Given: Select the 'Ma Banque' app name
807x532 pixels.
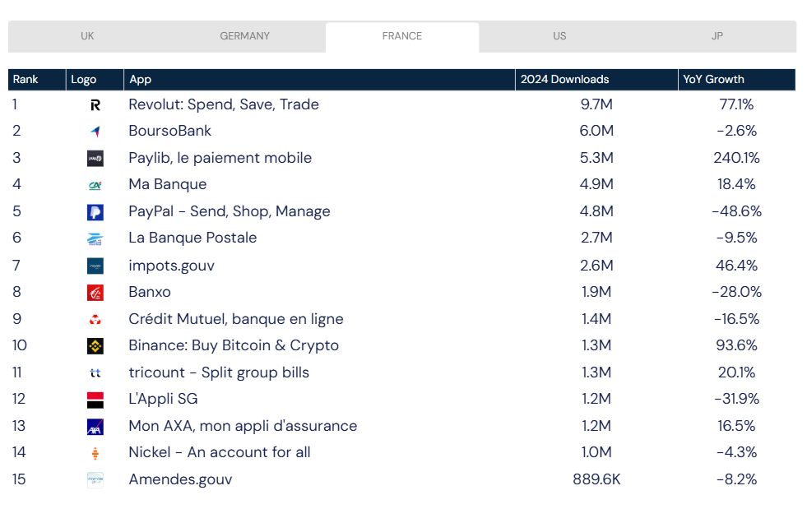Looking at the screenshot, I should (167, 184).
